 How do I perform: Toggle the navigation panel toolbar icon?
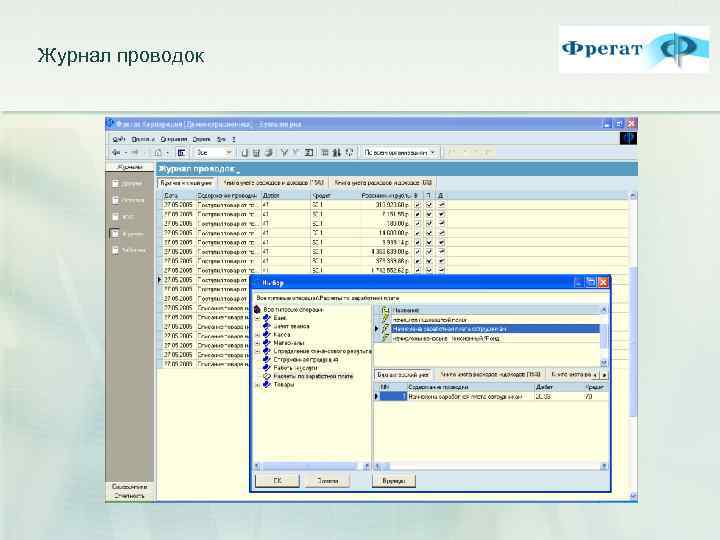click(x=181, y=152)
